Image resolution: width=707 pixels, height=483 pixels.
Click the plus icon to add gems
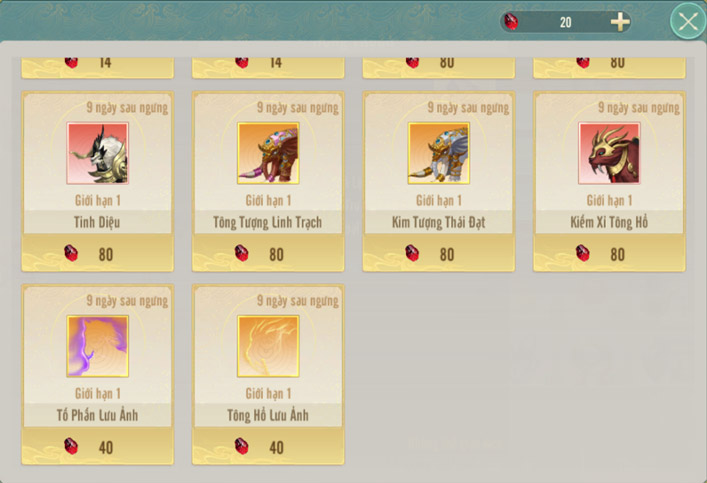620,22
